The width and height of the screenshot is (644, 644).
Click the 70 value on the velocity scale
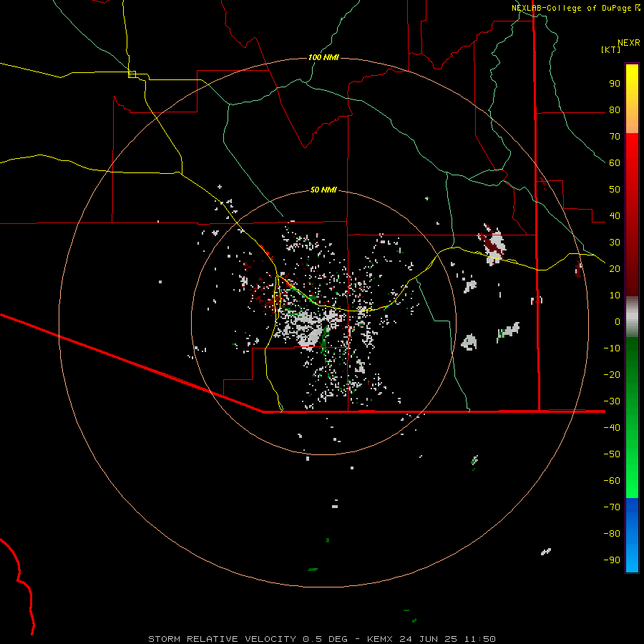(615, 137)
